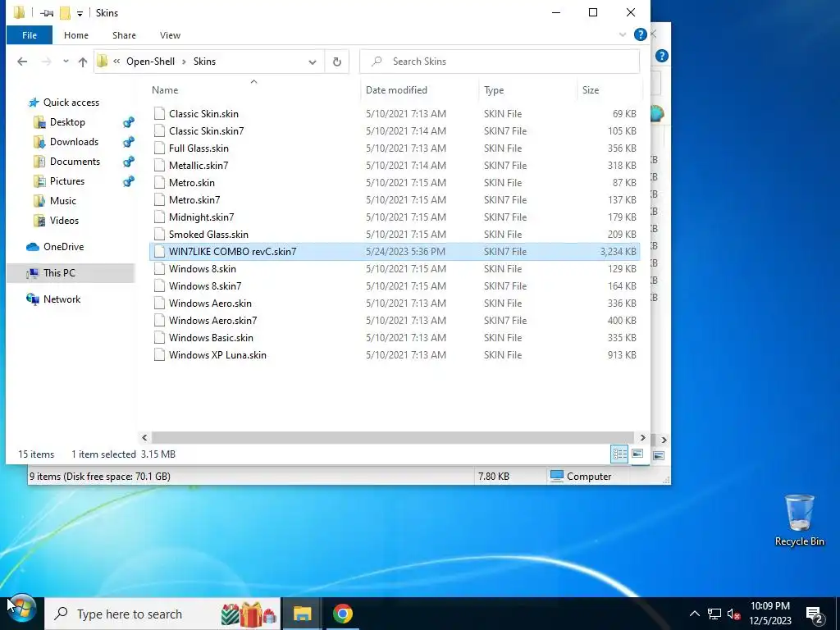Select the Classic Skin.skin file
The width and height of the screenshot is (840, 630).
395,113
